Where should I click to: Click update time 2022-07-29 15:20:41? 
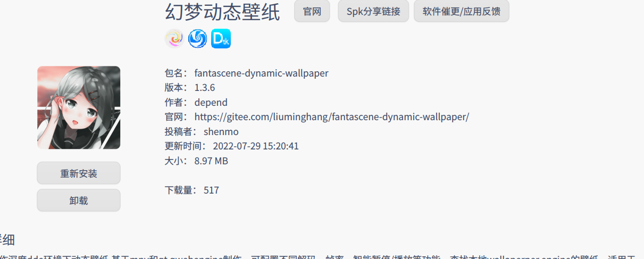256,146
